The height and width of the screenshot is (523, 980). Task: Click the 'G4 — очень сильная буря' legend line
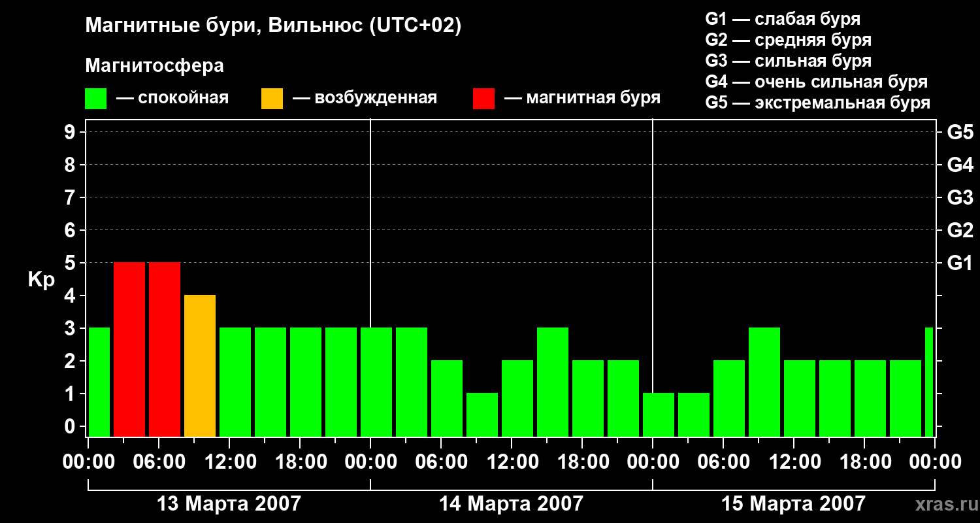(x=817, y=81)
